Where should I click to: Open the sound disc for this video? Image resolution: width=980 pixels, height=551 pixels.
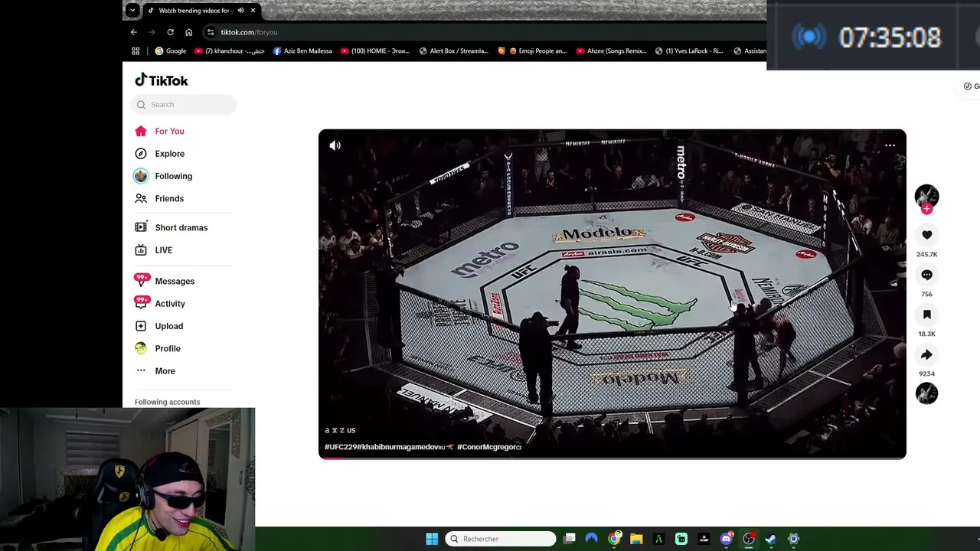click(x=926, y=393)
